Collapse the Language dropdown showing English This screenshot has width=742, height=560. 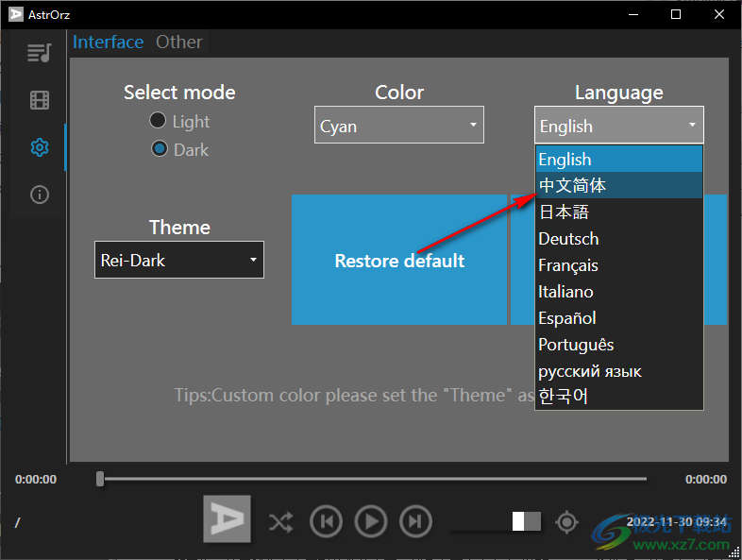point(619,125)
